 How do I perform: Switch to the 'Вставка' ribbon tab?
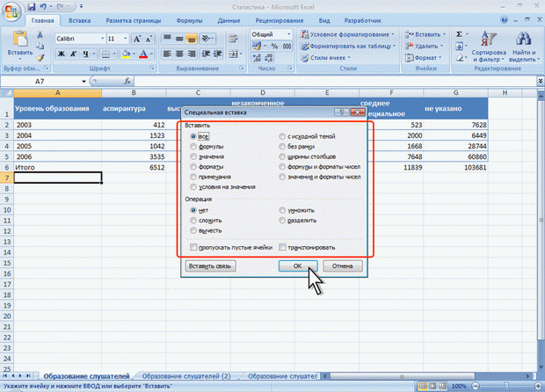[x=80, y=20]
